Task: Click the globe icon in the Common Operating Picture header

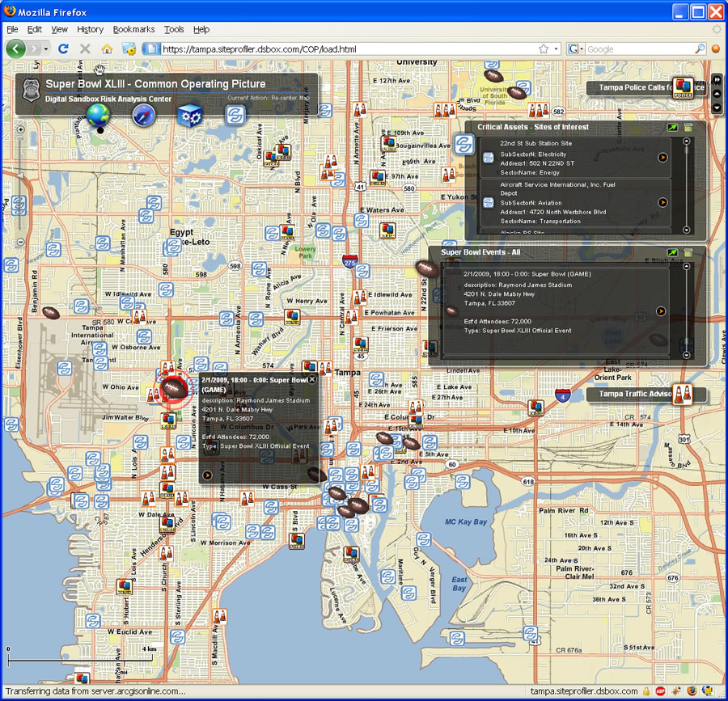Action: pos(98,116)
